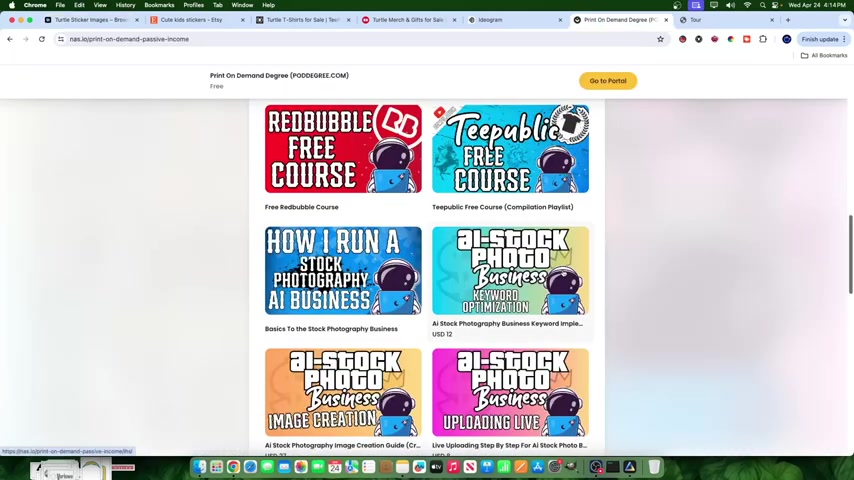Screen dimensions: 854x480
Task: Close the Ideogram tab
Action: click(x=560, y=20)
